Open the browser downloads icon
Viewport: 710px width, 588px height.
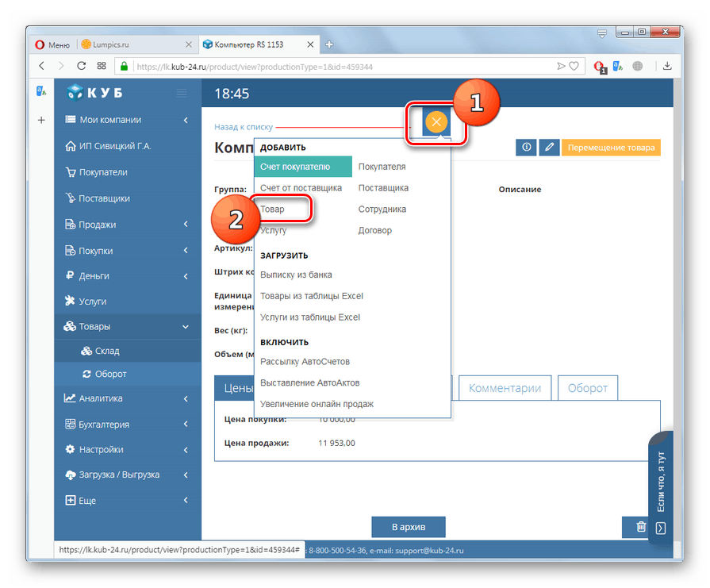coord(667,66)
